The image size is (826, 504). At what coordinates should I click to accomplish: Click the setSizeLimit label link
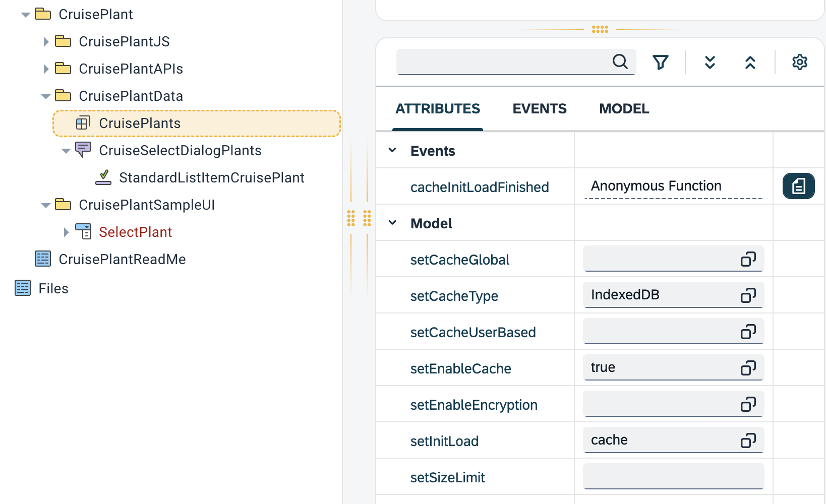point(447,477)
